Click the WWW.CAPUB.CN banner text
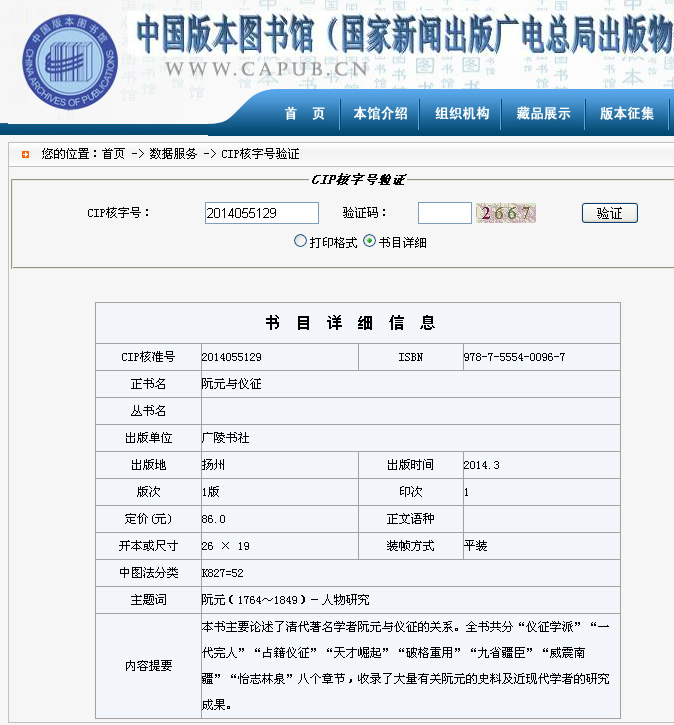674x725 pixels. click(x=267, y=69)
